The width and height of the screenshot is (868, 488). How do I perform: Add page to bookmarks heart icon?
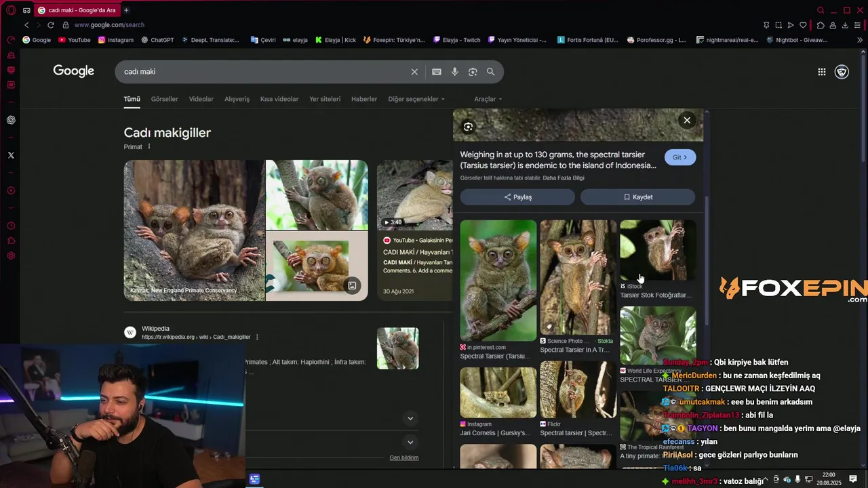click(x=803, y=25)
